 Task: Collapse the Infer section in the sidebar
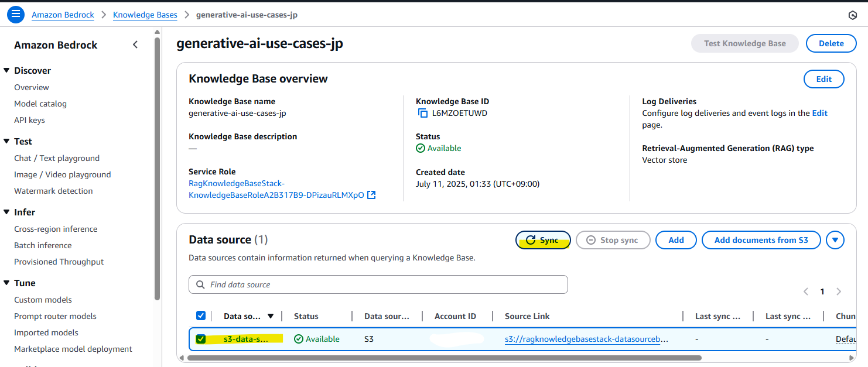7,212
